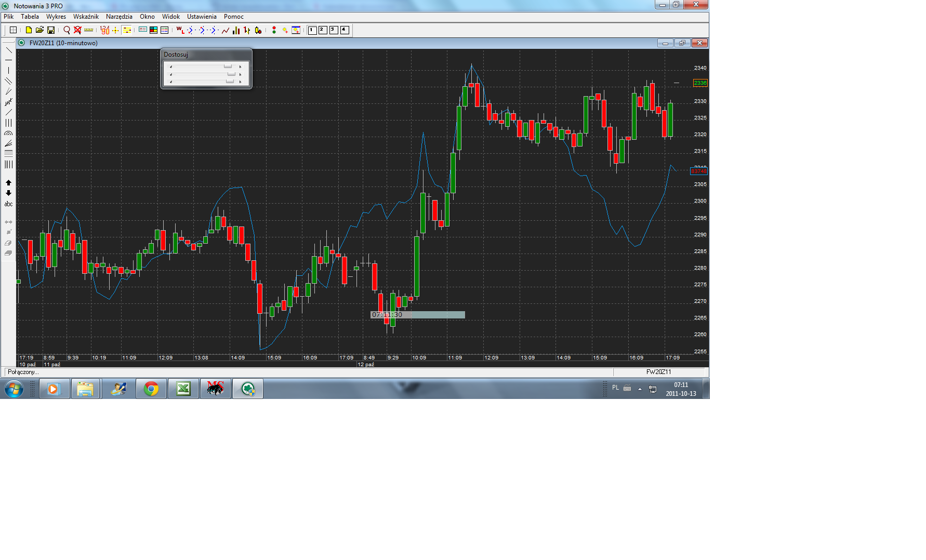Switch to layout number 1
The height and width of the screenshot is (560, 926).
pyautogui.click(x=312, y=30)
